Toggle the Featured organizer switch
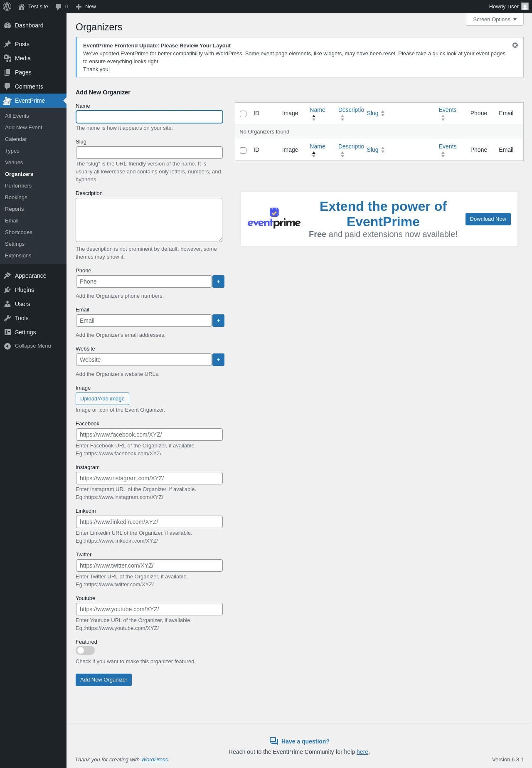 85,650
